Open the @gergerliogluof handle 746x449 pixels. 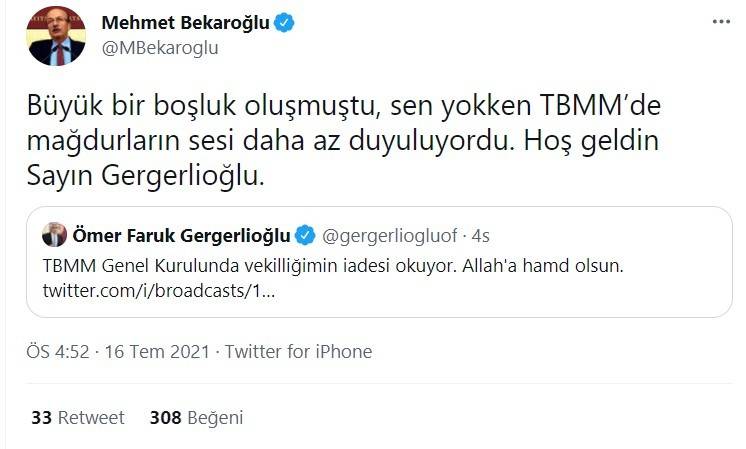click(390, 236)
